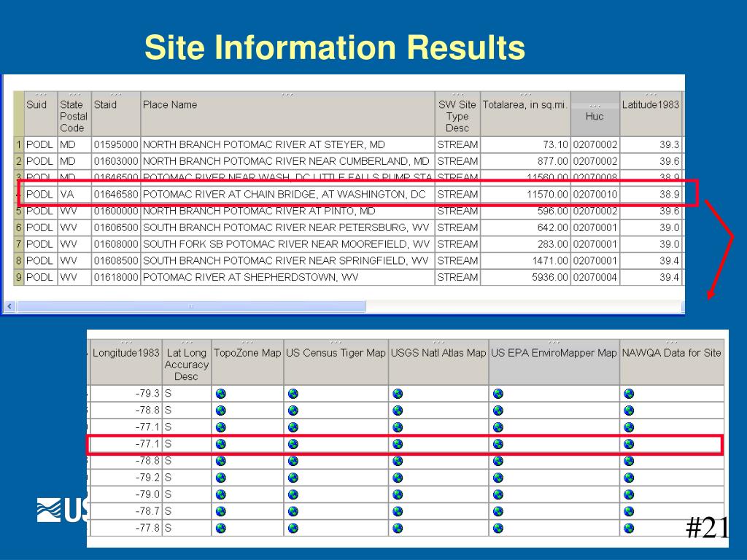Click the NAWQA Data for Site header
This screenshot has height=560, width=747.
[x=672, y=362]
